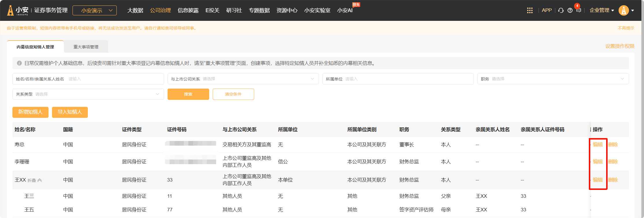Switch to the 重大事项管理 tab
This screenshot has width=644, height=218.
[86, 47]
